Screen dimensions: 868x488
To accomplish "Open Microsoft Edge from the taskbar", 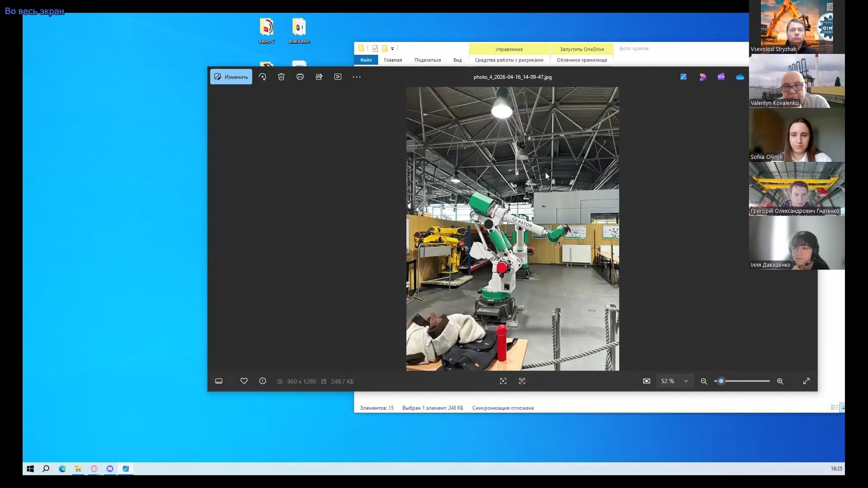I will click(x=62, y=469).
